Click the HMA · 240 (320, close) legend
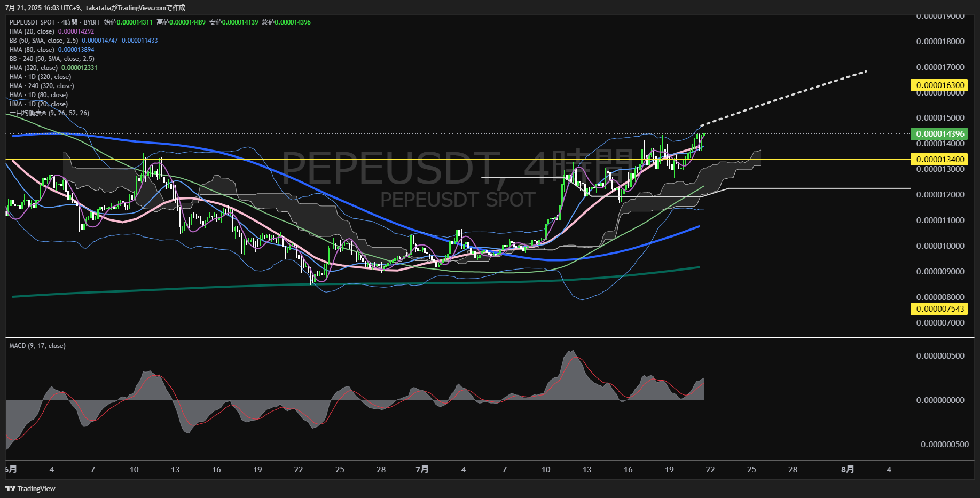 pyautogui.click(x=42, y=86)
